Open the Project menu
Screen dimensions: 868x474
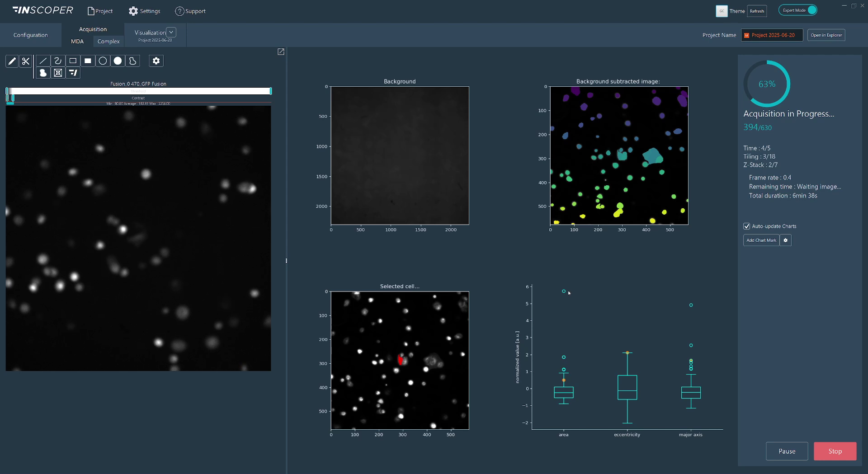100,11
